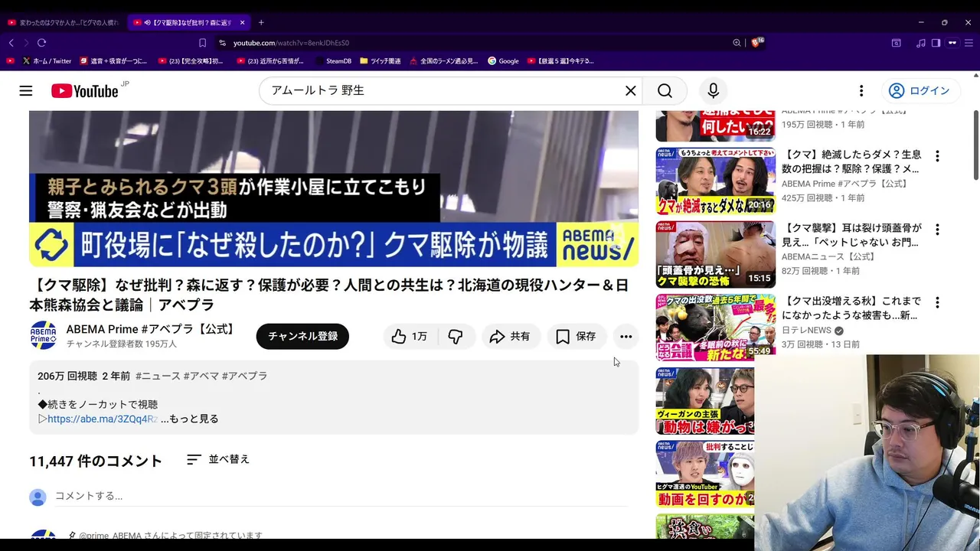Open the 20:16 クマ絶滅 video thumbnail
Screen dimensions: 980x551
715,181
